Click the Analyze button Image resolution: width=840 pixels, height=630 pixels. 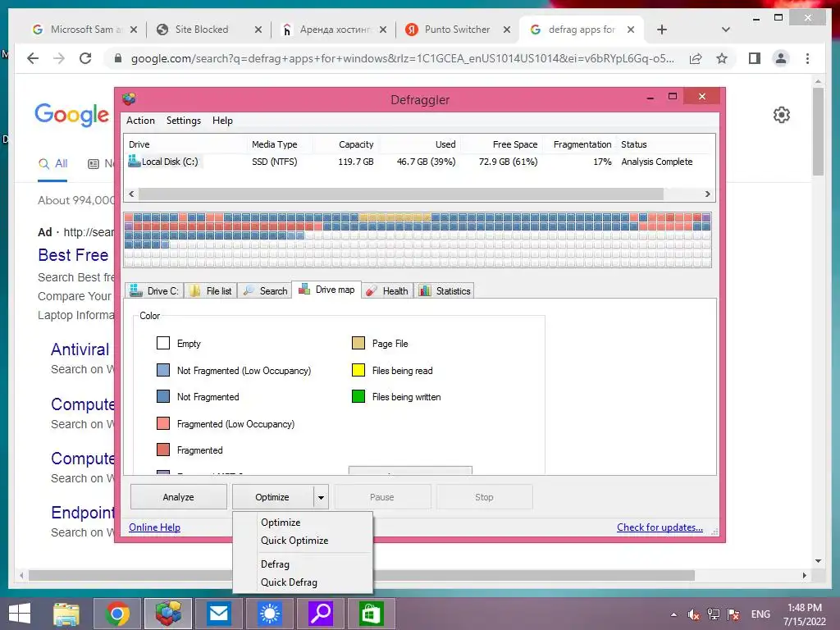click(178, 497)
